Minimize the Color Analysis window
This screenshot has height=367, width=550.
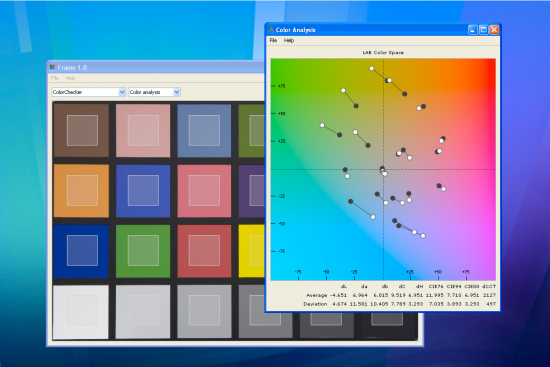coord(472,30)
